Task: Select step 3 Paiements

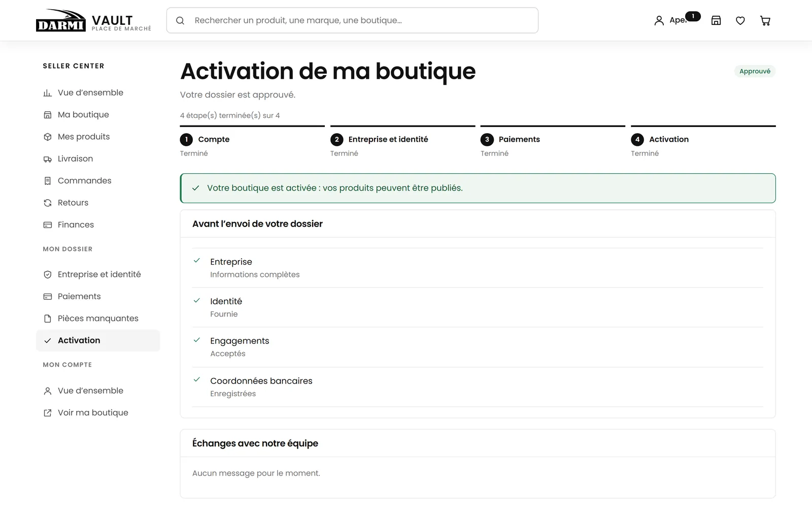Action: point(553,142)
